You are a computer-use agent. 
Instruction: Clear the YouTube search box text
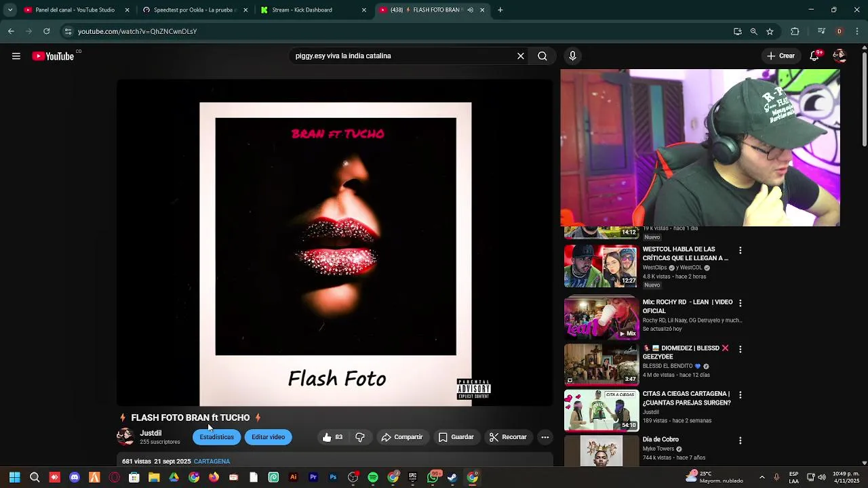[521, 56]
